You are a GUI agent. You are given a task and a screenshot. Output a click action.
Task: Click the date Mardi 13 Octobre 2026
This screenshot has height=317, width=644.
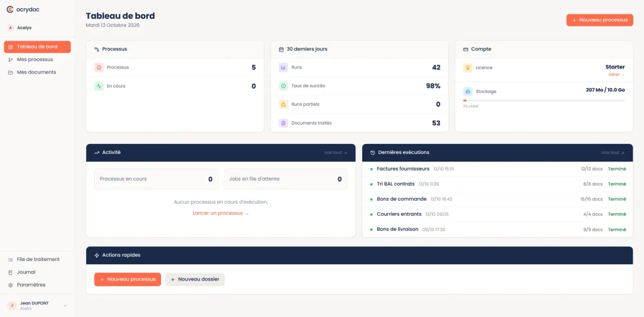[x=113, y=25]
